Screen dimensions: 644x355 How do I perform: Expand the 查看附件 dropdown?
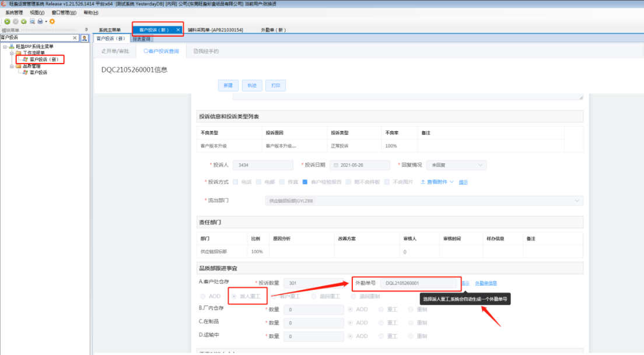click(437, 182)
